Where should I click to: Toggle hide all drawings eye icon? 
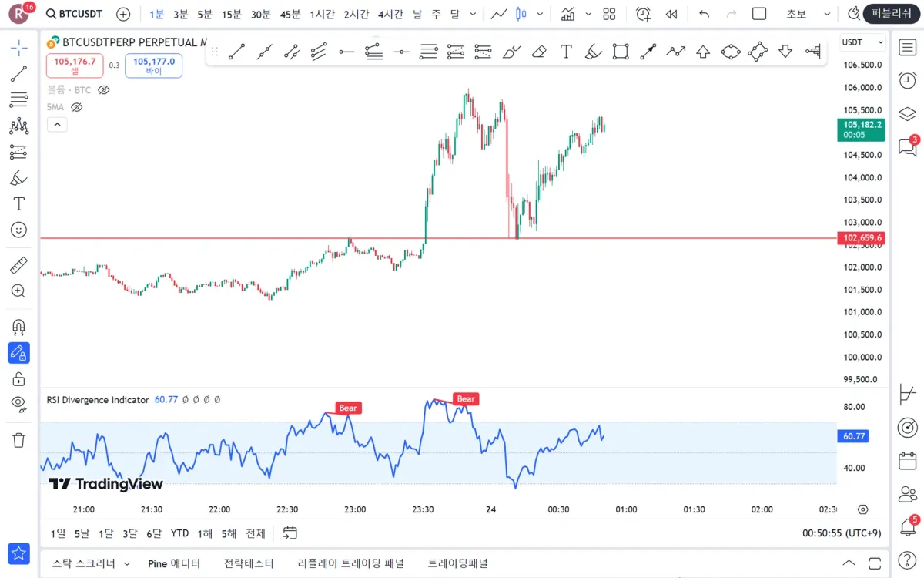(x=19, y=403)
